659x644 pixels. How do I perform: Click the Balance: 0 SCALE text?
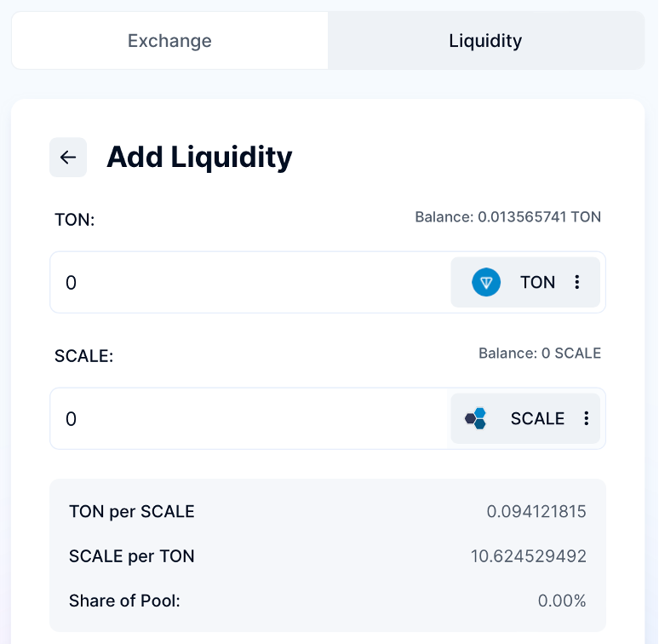pos(540,354)
